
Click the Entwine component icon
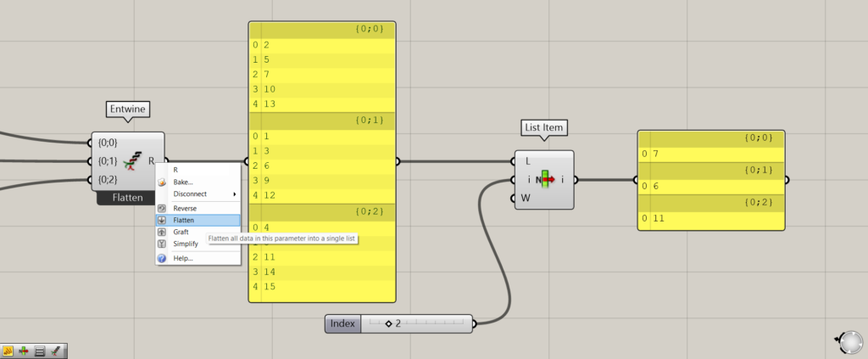131,159
